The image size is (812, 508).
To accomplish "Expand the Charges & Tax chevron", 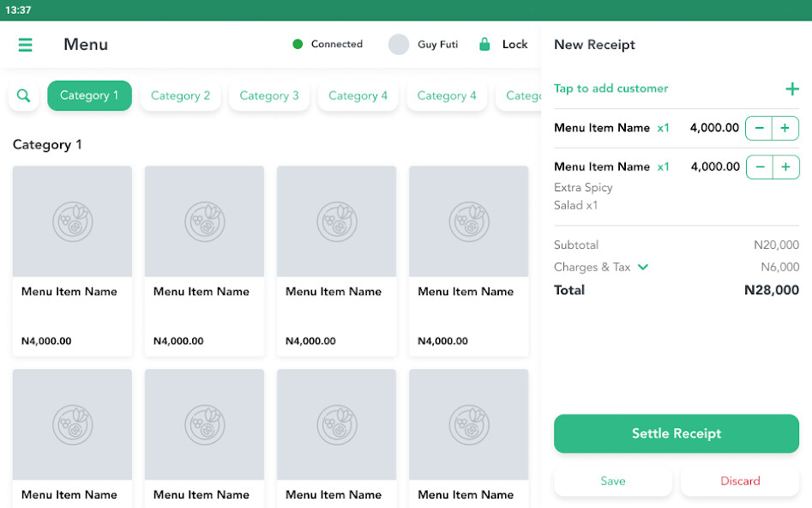I will pos(643,267).
